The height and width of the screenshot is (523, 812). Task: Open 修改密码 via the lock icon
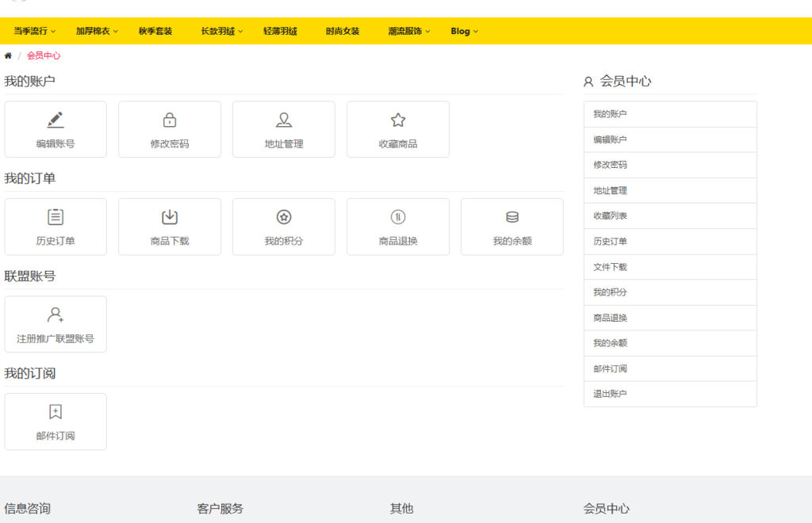(169, 120)
